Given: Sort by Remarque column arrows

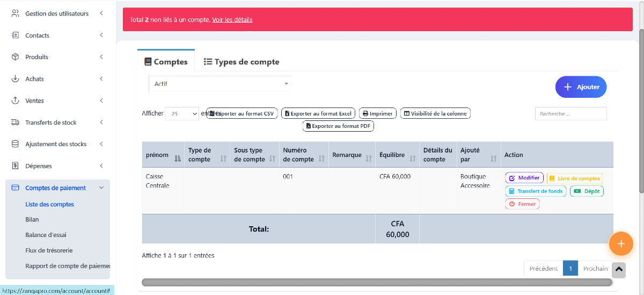Looking at the screenshot, I should point(369,159).
